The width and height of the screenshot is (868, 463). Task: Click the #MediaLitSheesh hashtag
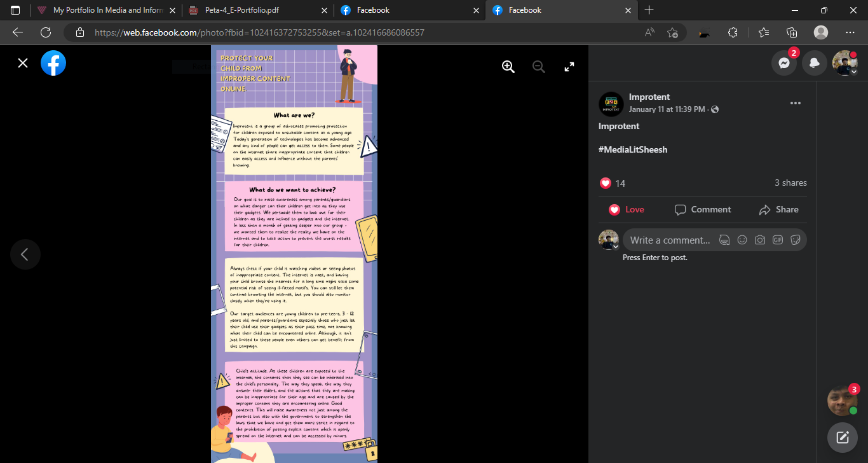point(633,149)
